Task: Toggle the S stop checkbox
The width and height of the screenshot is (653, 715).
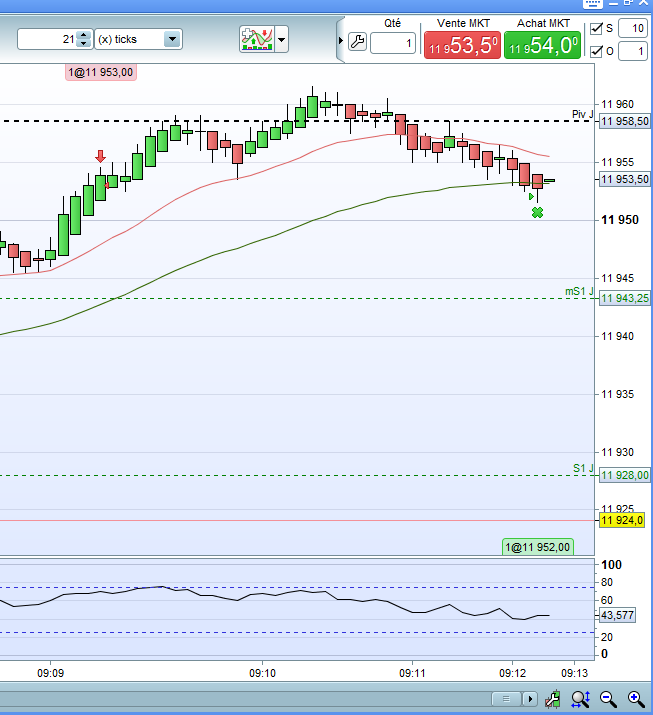Action: (596, 28)
